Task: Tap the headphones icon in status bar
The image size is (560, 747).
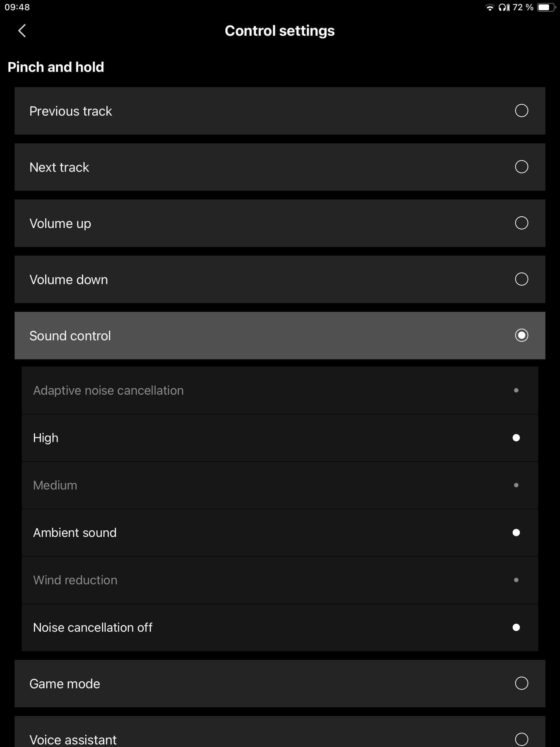Action: (x=504, y=7)
